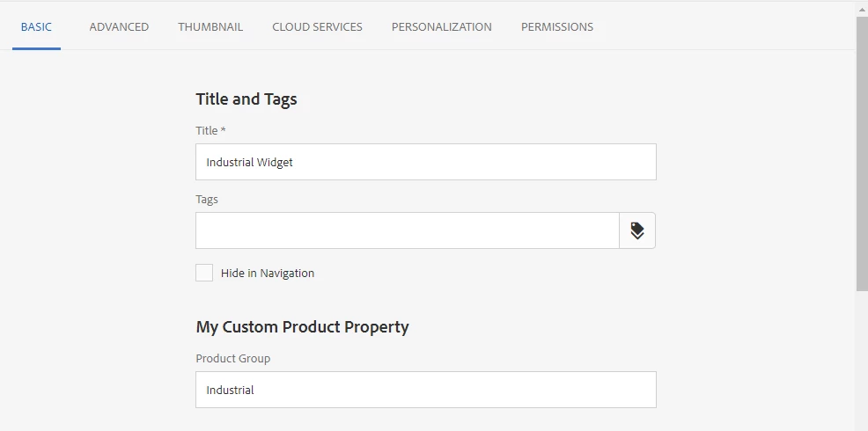868x431 pixels.
Task: Click the word "Widget" in the Title field
Action: click(274, 162)
